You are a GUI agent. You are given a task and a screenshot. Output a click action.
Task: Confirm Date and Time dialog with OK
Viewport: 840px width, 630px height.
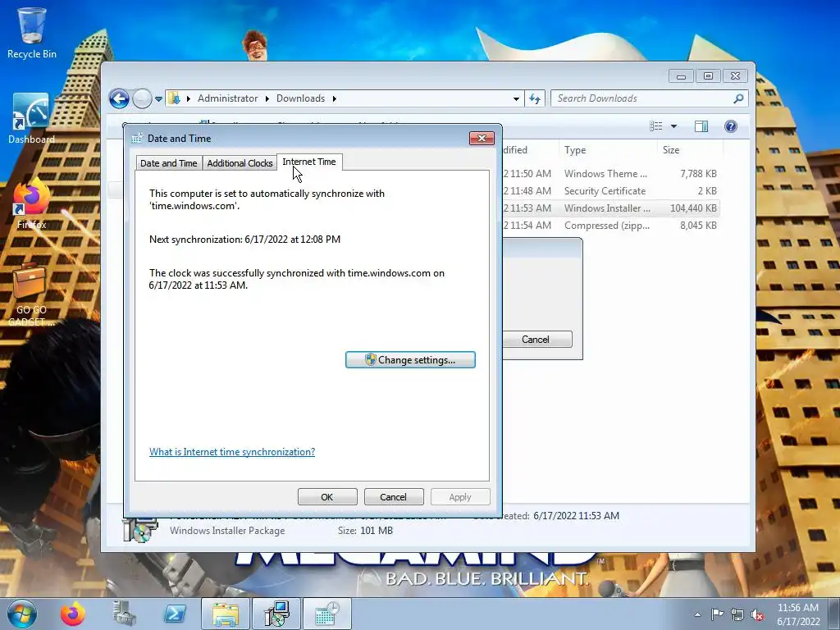pyautogui.click(x=327, y=496)
